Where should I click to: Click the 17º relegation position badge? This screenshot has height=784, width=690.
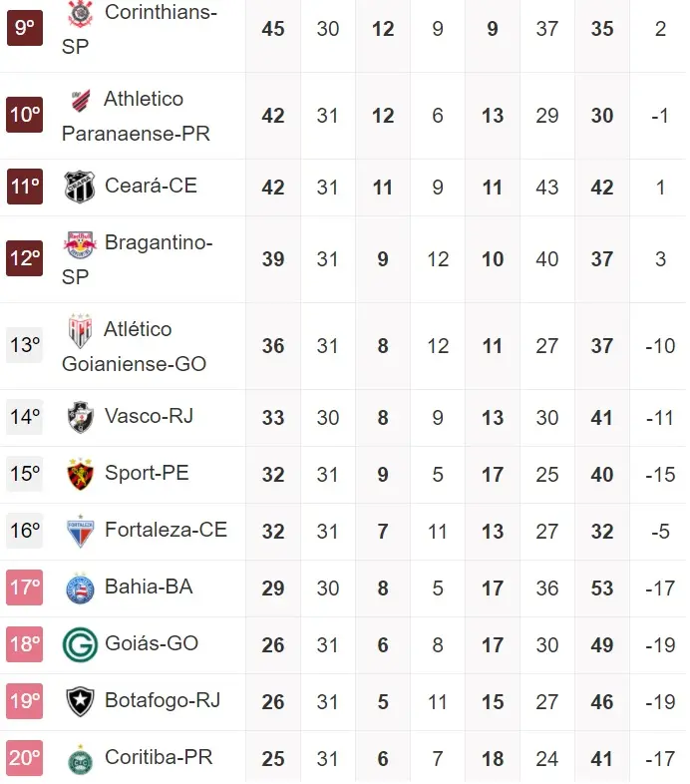pyautogui.click(x=24, y=588)
